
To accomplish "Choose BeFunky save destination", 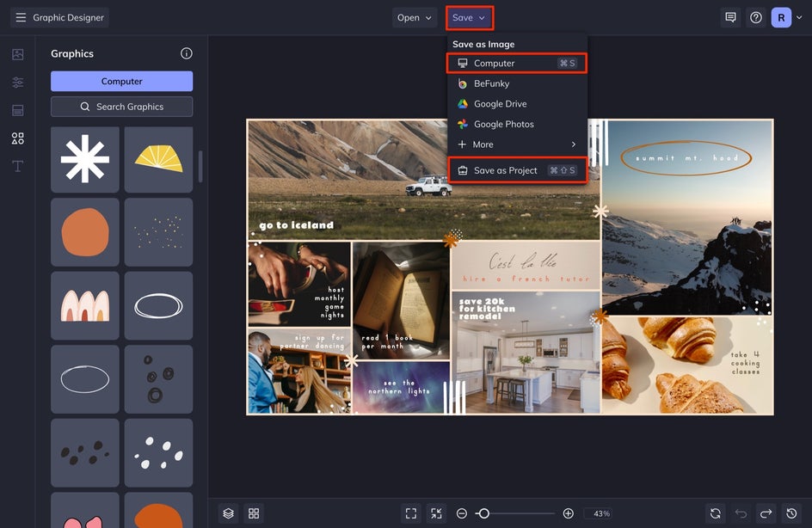I will point(517,83).
